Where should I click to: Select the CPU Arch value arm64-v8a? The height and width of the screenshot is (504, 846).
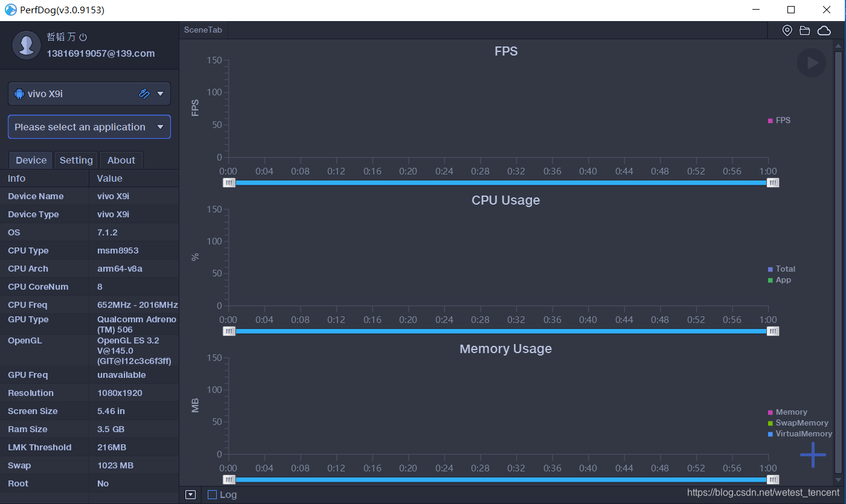click(120, 269)
